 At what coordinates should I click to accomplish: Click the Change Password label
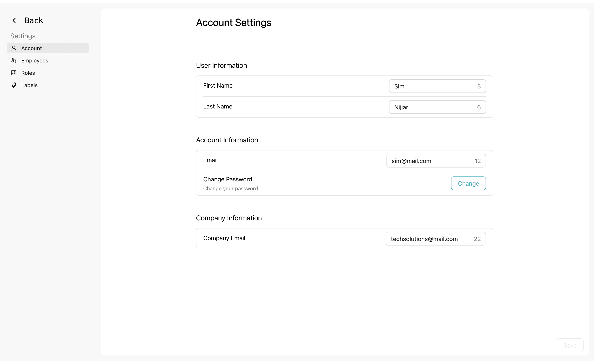pos(228,179)
